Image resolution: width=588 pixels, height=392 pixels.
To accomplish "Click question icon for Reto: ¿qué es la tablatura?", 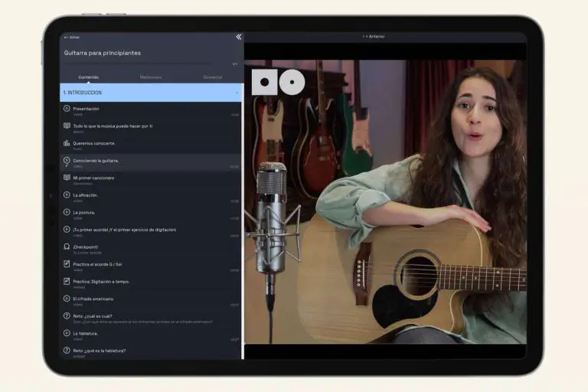I will pos(67,351).
